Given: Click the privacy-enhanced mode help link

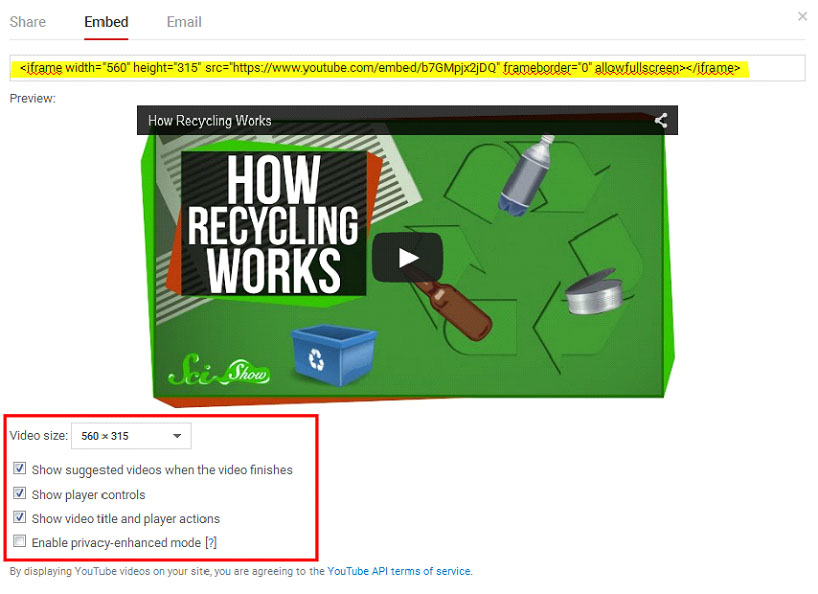Looking at the screenshot, I should tap(211, 543).
